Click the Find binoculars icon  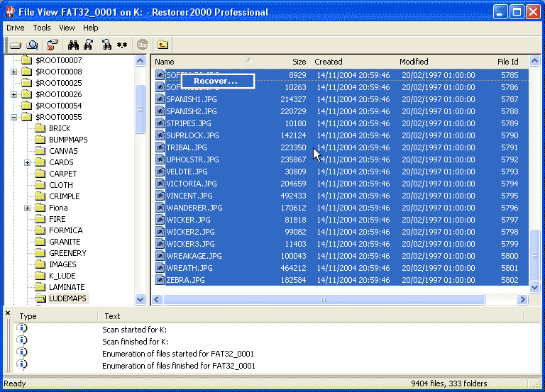coord(73,45)
